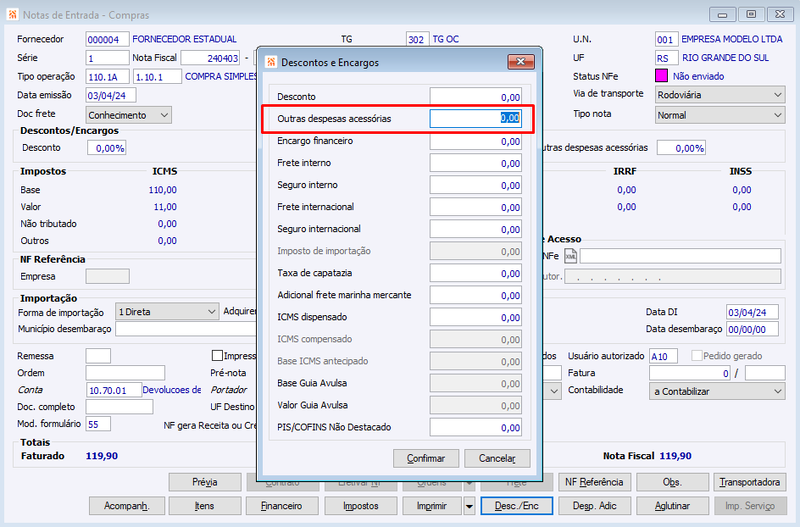Click the Usuário autorizado field A10
Screen dimensions: 800x527
pyautogui.click(x=663, y=356)
